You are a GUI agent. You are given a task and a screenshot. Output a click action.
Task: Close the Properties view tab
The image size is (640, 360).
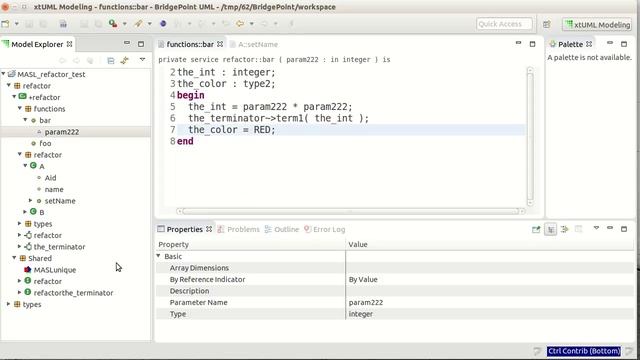pos(209,229)
